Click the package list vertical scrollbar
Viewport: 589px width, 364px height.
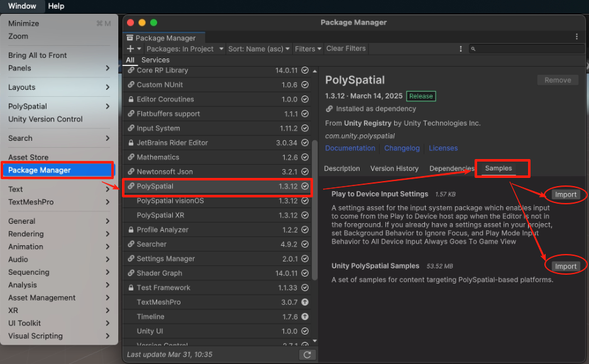point(315,211)
